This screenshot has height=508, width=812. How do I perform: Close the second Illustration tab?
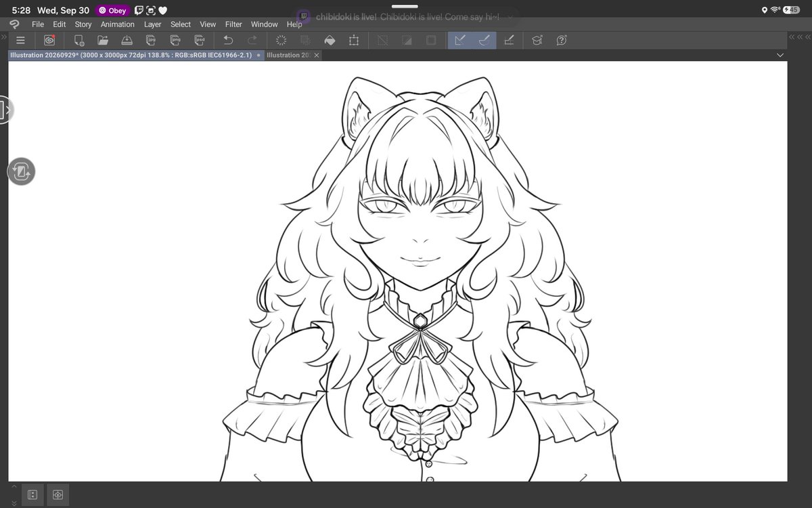pos(317,55)
